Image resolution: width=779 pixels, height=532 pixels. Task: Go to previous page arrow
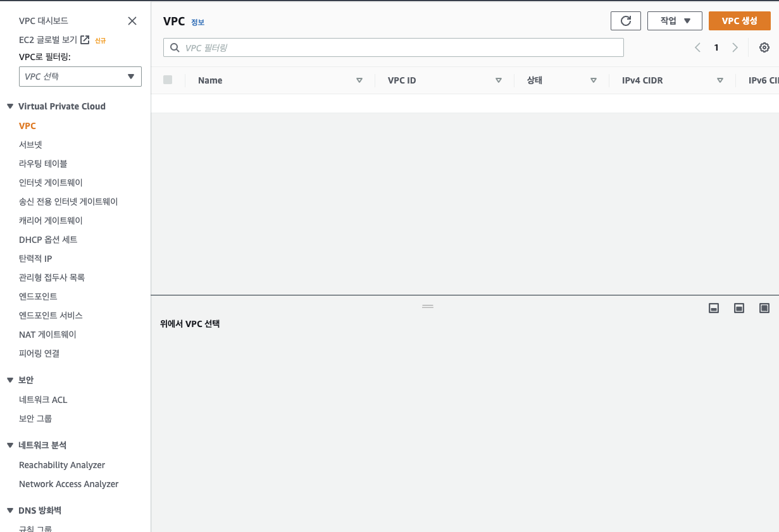(697, 47)
